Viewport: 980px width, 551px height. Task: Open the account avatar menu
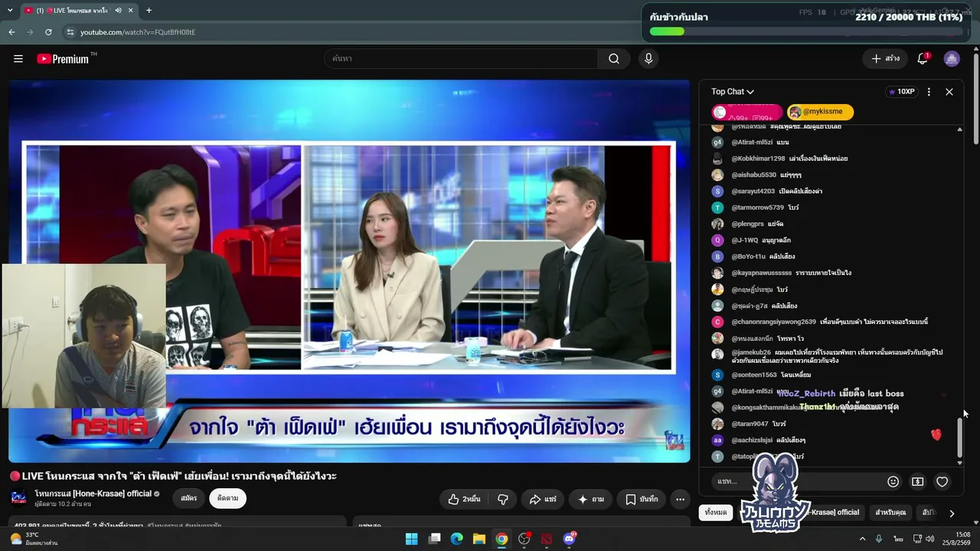click(x=952, y=59)
